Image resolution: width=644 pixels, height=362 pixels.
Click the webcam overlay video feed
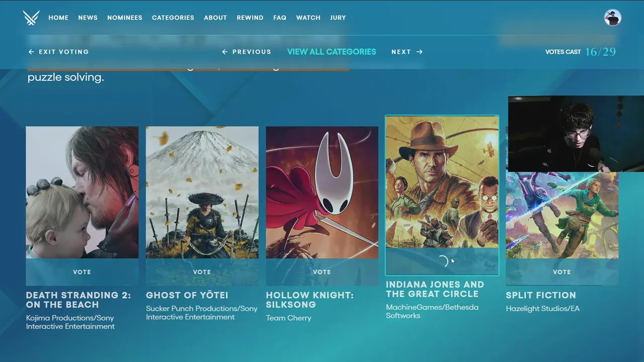pyautogui.click(x=576, y=134)
